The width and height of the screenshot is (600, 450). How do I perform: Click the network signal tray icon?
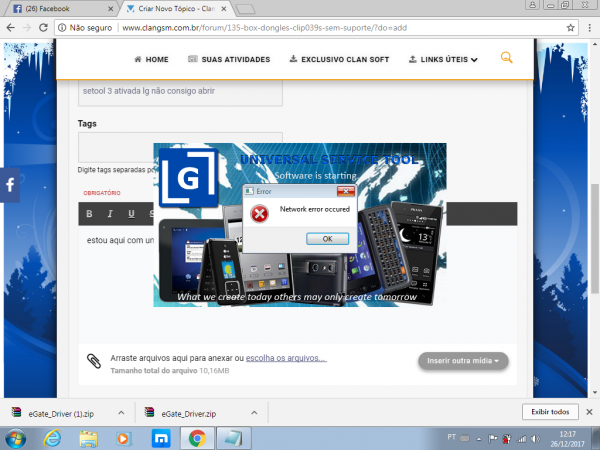tap(521, 439)
